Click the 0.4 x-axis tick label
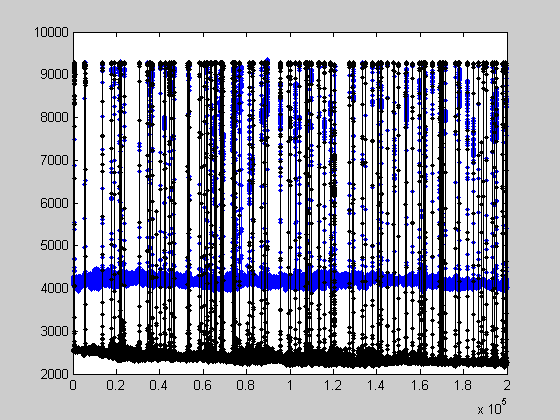The width and height of the screenshot is (560, 420). pyautogui.click(x=159, y=385)
